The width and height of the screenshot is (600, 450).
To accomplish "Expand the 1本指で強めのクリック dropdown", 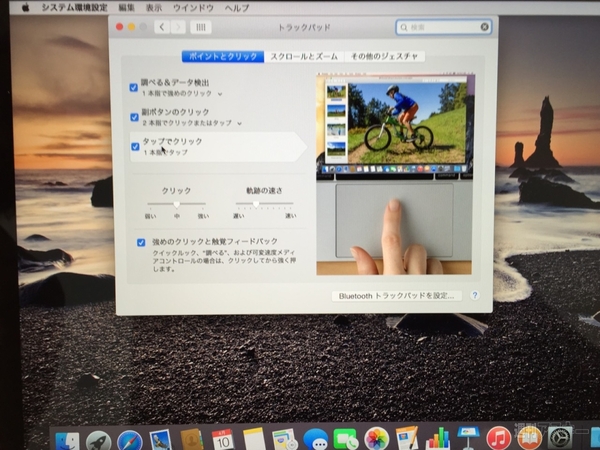I will pos(182,93).
